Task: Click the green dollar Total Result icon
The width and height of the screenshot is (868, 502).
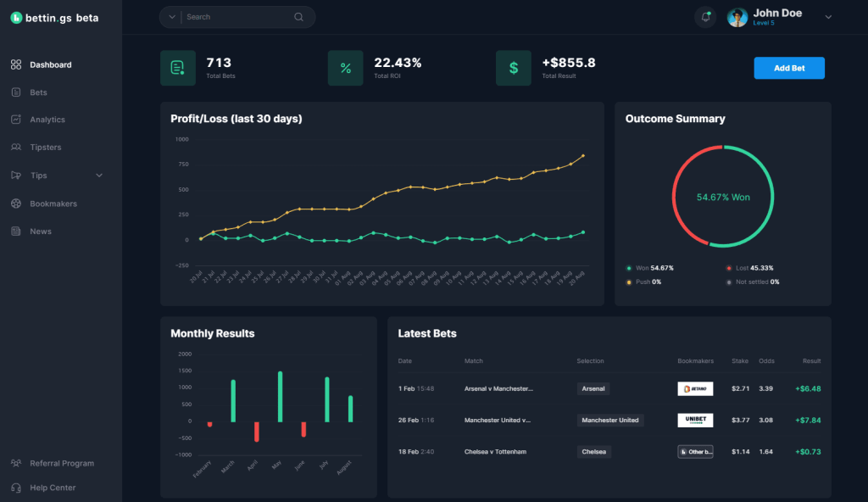Action: pyautogui.click(x=514, y=68)
